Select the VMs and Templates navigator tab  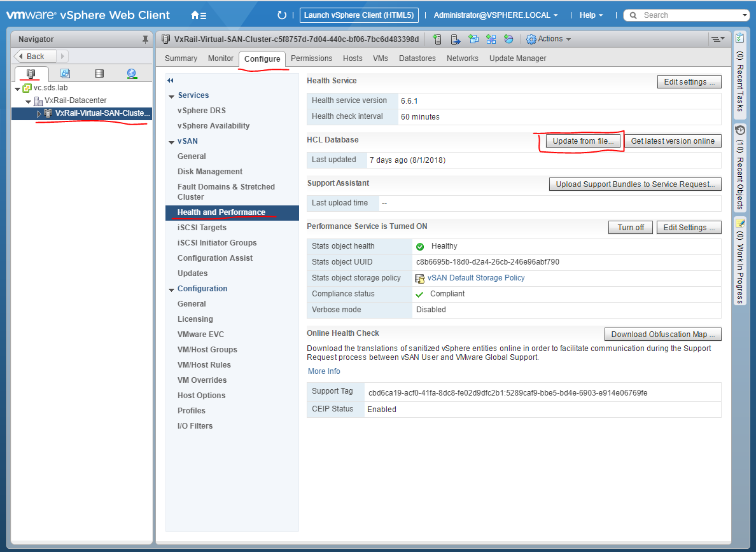(x=65, y=74)
